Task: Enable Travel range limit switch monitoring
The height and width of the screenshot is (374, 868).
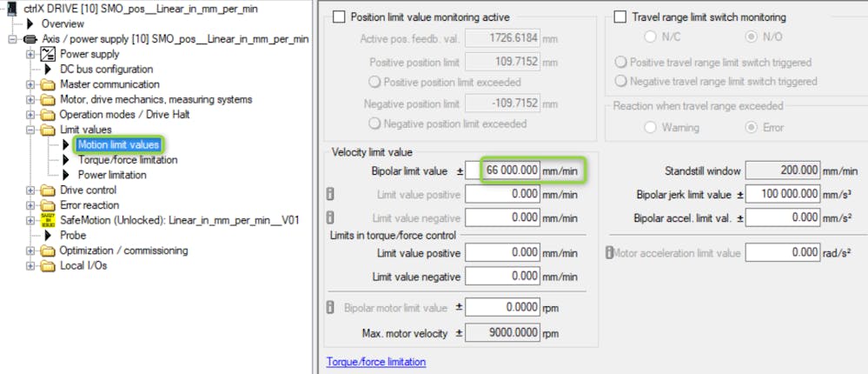Action: [620, 17]
